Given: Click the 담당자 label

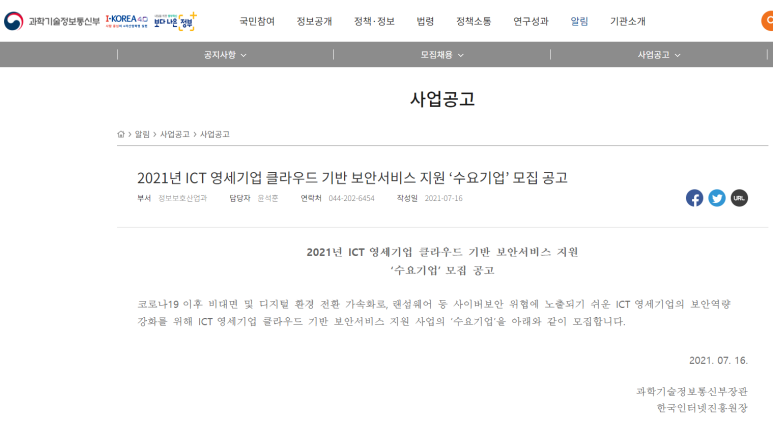Looking at the screenshot, I should point(240,198).
